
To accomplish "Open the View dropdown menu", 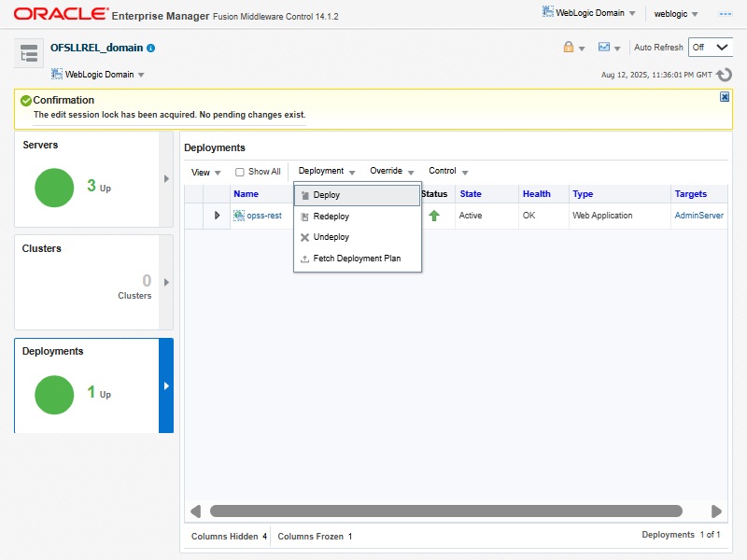I will click(x=205, y=173).
